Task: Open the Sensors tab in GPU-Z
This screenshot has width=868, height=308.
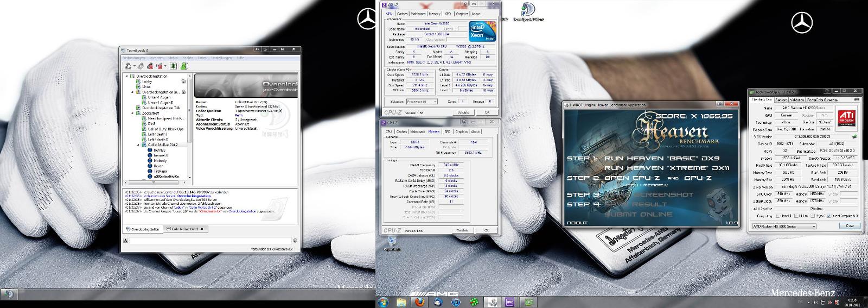Action: tap(782, 99)
